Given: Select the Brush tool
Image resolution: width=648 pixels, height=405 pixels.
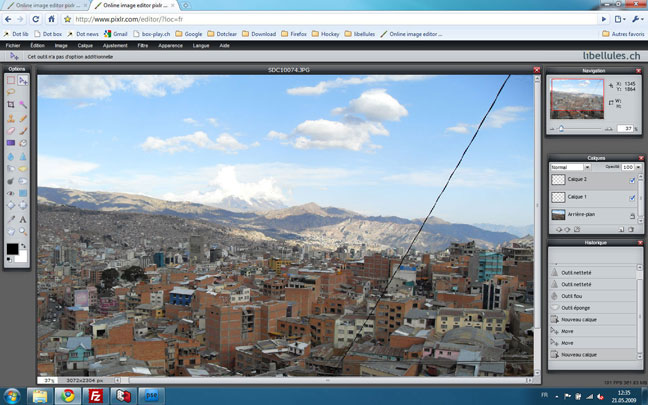Looking at the screenshot, I should pos(23,131).
